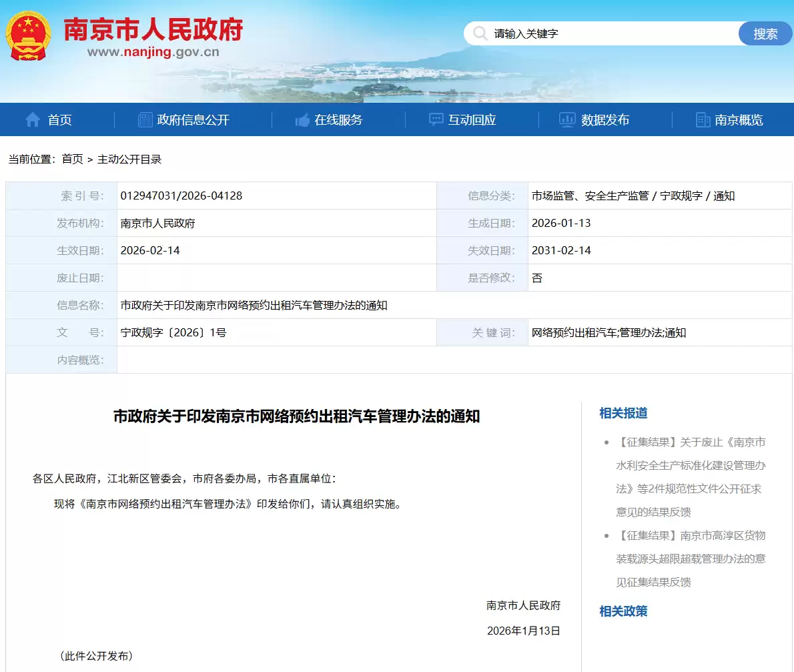The image size is (794, 672).
Task: Click the national emblem logo icon
Action: click(30, 35)
